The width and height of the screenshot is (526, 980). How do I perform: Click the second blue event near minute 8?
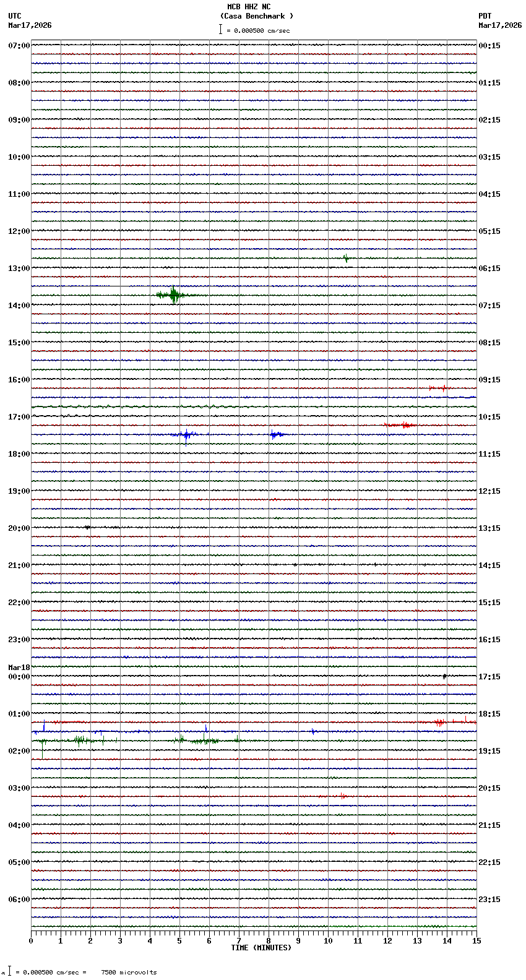point(277,435)
